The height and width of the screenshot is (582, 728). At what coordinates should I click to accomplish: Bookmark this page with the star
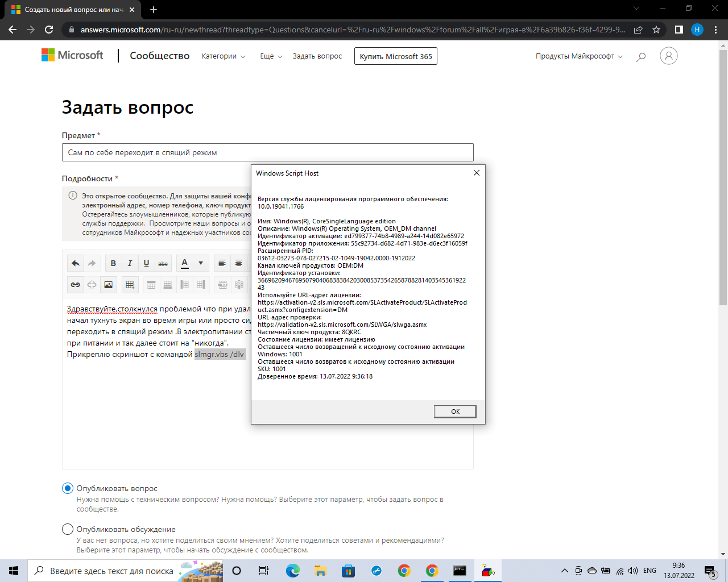[656, 30]
